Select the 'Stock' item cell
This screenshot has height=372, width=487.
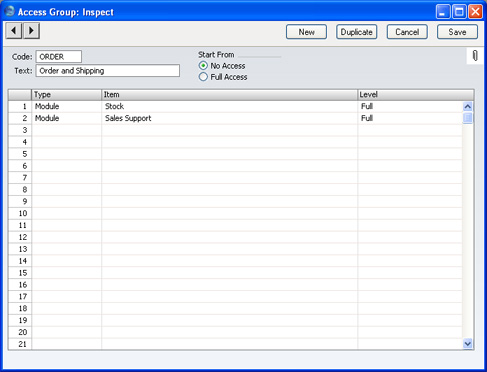pyautogui.click(x=229, y=106)
